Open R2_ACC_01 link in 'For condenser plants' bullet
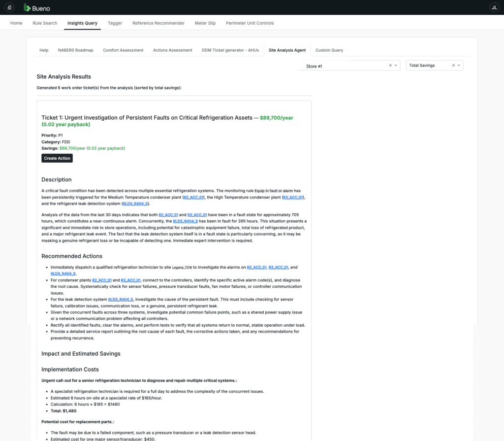Viewport: 504px width, 441px height. (101, 280)
